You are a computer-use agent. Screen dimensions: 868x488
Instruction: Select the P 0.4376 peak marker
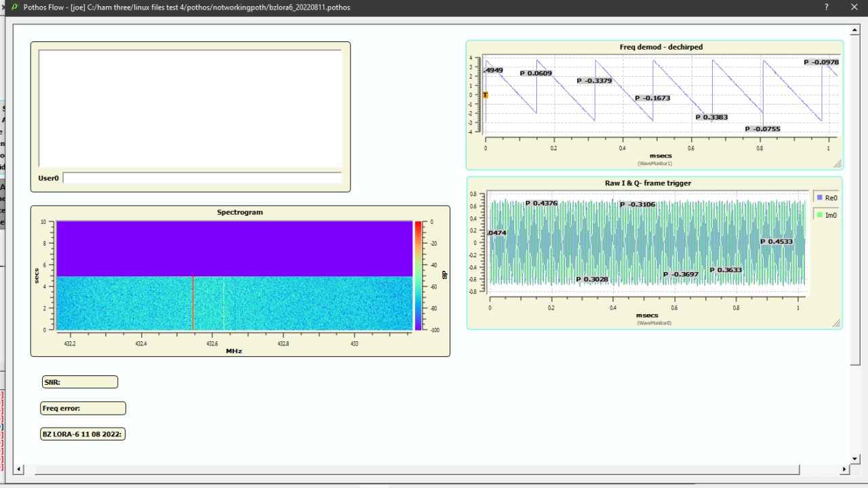pos(541,203)
